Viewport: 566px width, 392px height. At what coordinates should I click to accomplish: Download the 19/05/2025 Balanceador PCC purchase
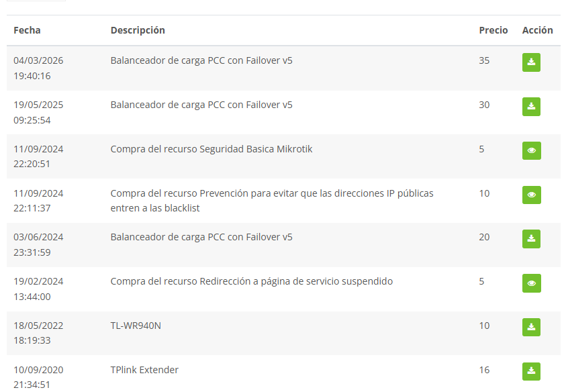pyautogui.click(x=531, y=107)
